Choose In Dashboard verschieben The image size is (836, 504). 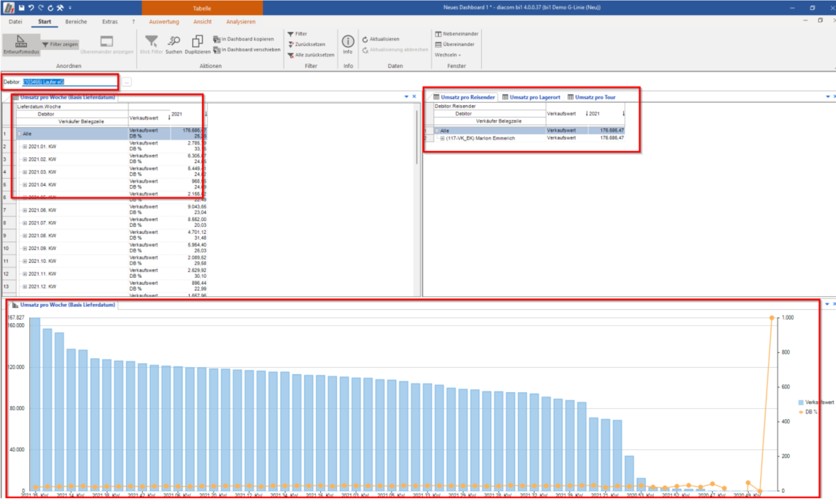(247, 50)
